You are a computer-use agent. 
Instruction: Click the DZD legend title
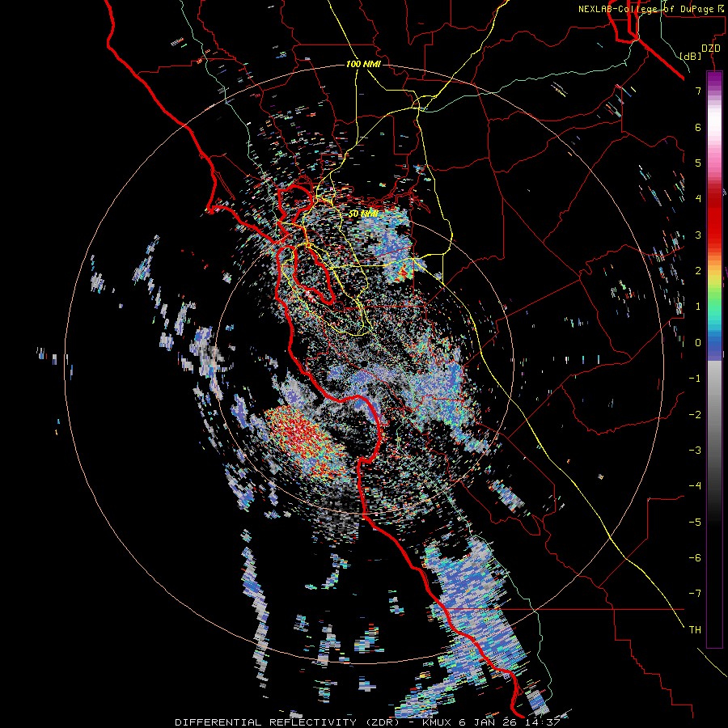(710, 49)
